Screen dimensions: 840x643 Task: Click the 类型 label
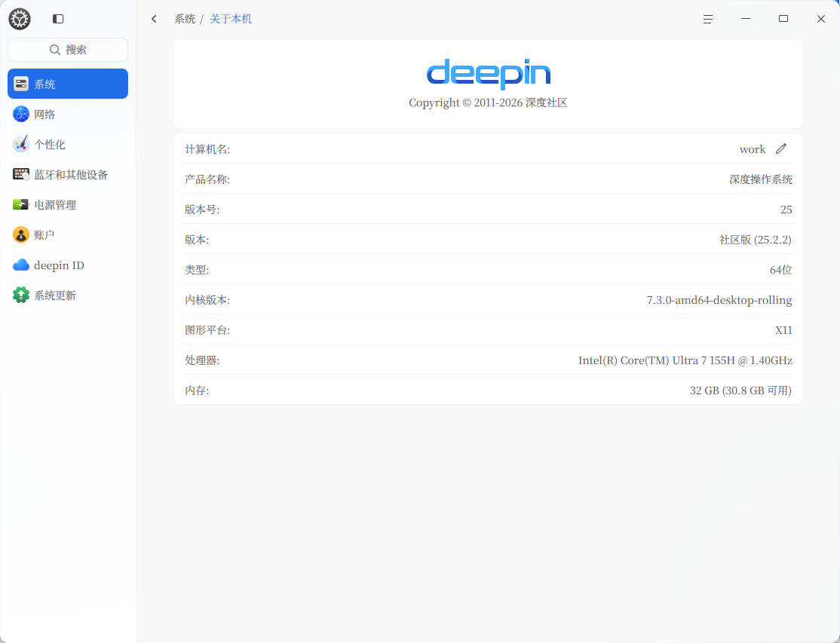197,270
